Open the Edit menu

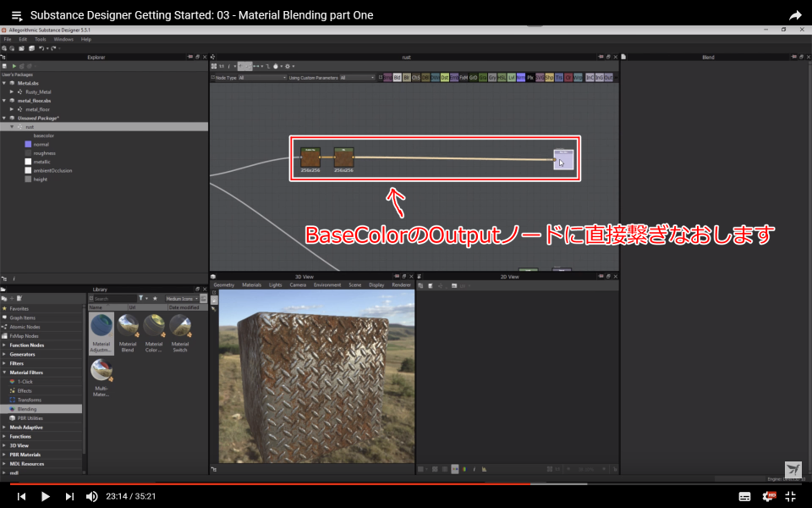click(x=23, y=40)
